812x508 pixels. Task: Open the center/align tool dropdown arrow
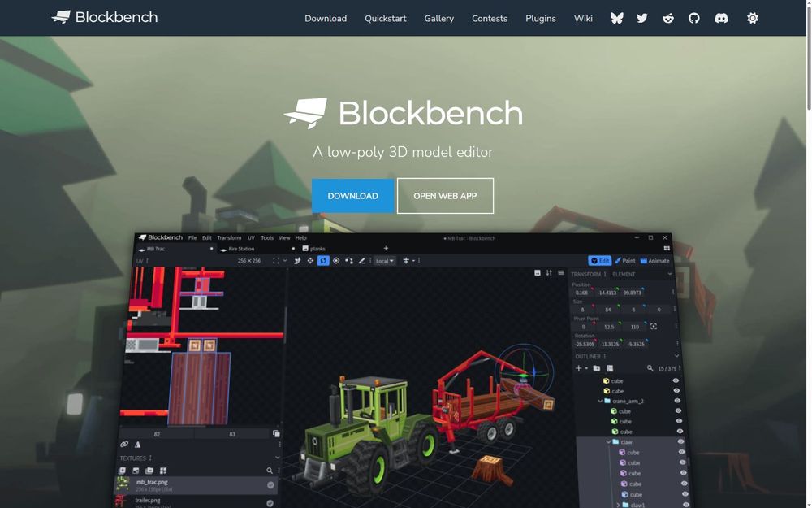[413, 261]
